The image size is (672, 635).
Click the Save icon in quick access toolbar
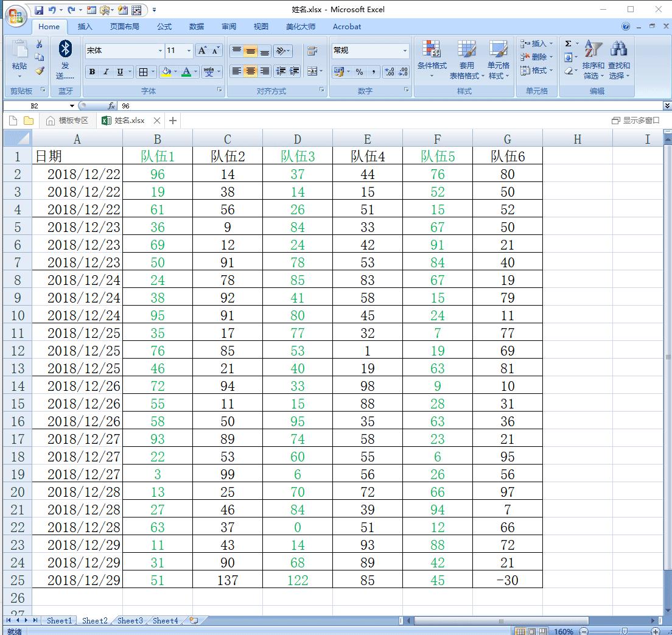point(39,10)
